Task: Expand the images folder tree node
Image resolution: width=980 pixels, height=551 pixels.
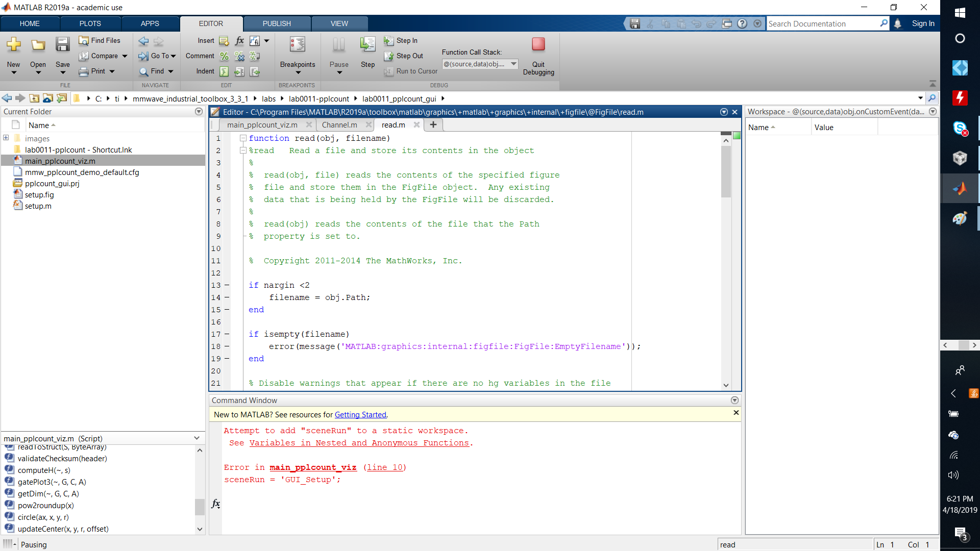Action: 6,138
